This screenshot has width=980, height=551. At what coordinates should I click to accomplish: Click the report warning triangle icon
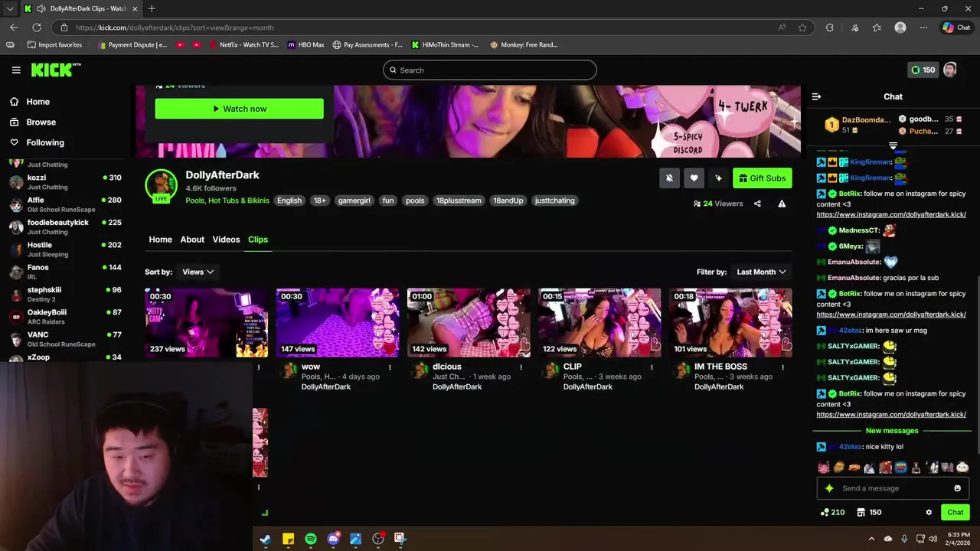pyautogui.click(x=782, y=204)
